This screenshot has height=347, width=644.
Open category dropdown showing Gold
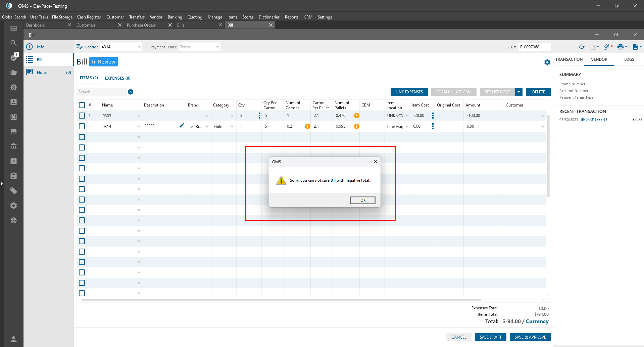pos(232,127)
